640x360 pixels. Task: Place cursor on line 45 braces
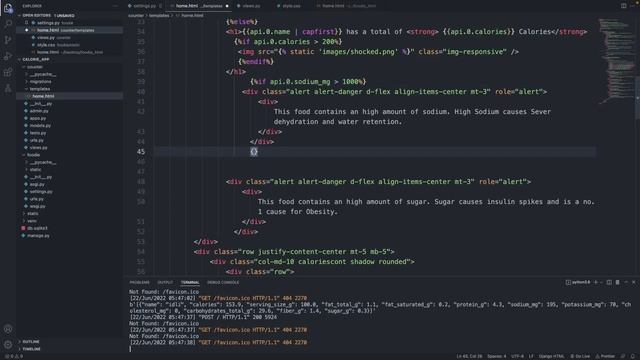(x=254, y=152)
